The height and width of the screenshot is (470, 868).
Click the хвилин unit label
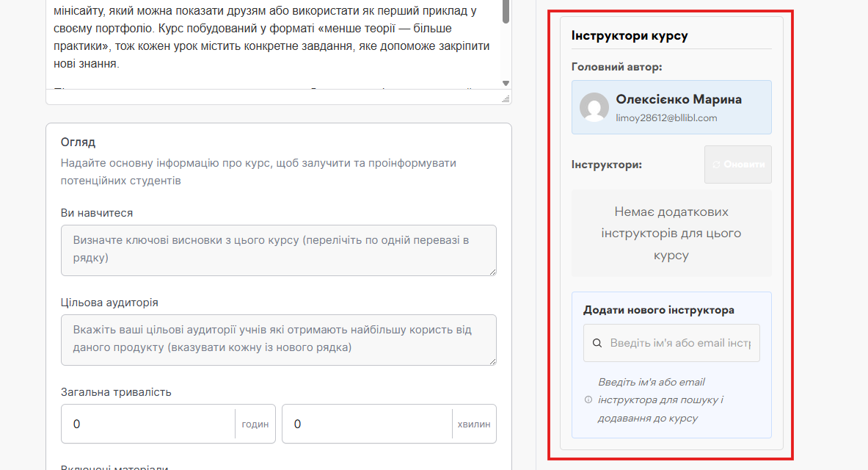click(x=474, y=424)
